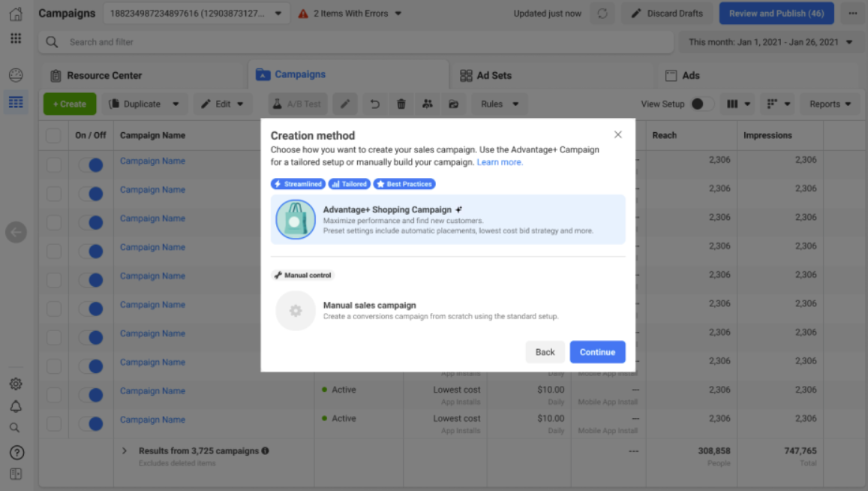Screen dimensions: 868x491
Task: Open Ads Manager notifications bell icon
Action: 16,405
